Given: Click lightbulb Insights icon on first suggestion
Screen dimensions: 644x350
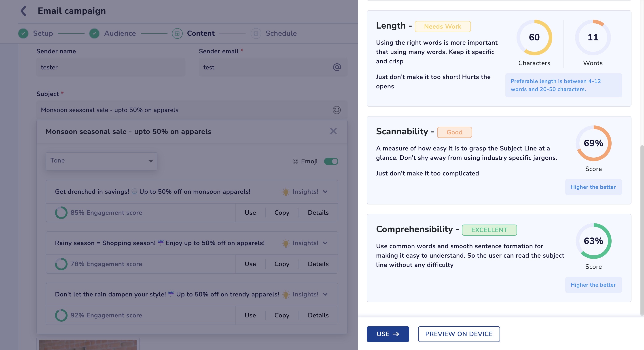Looking at the screenshot, I should [286, 192].
